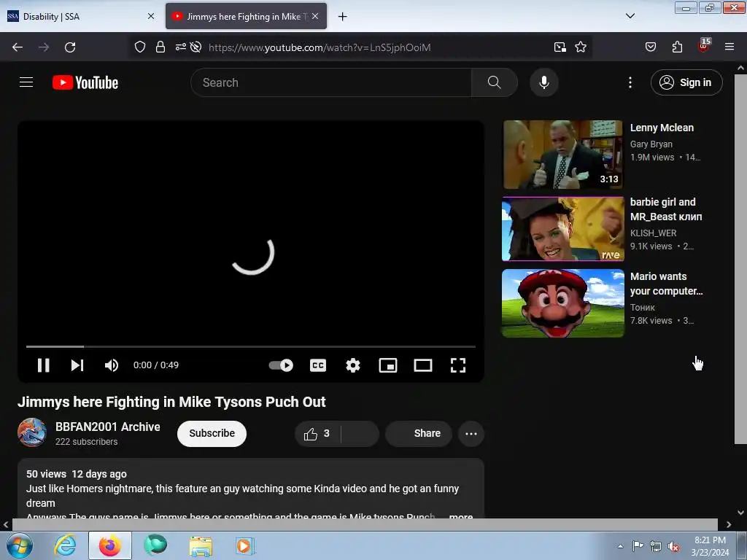Pause the video with the pause button
Viewport: 747px width, 560px height.
coord(43,365)
